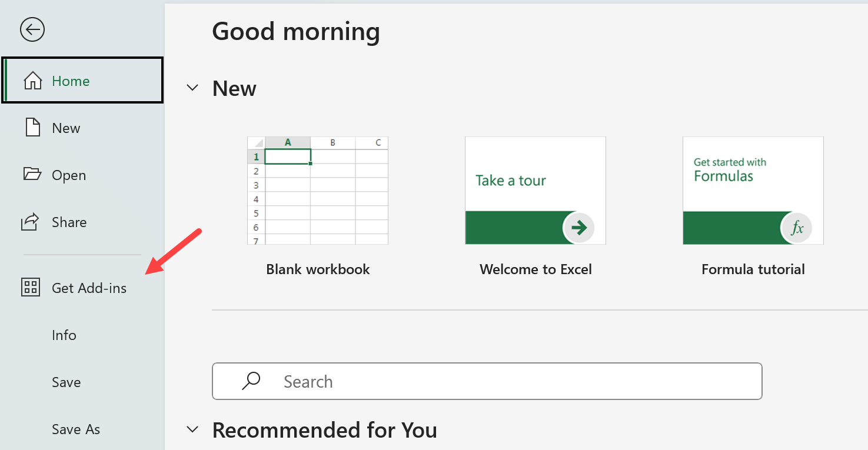Click the search magnifier icon
This screenshot has height=450, width=868.
251,381
